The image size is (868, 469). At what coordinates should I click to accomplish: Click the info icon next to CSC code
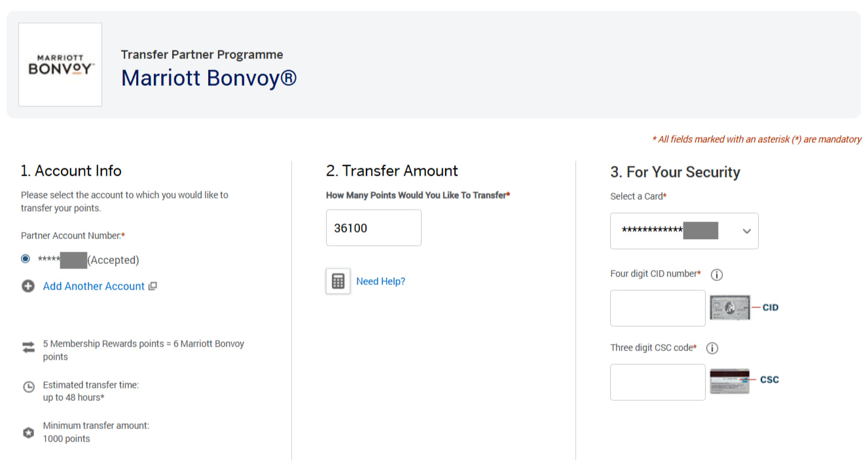pos(712,348)
